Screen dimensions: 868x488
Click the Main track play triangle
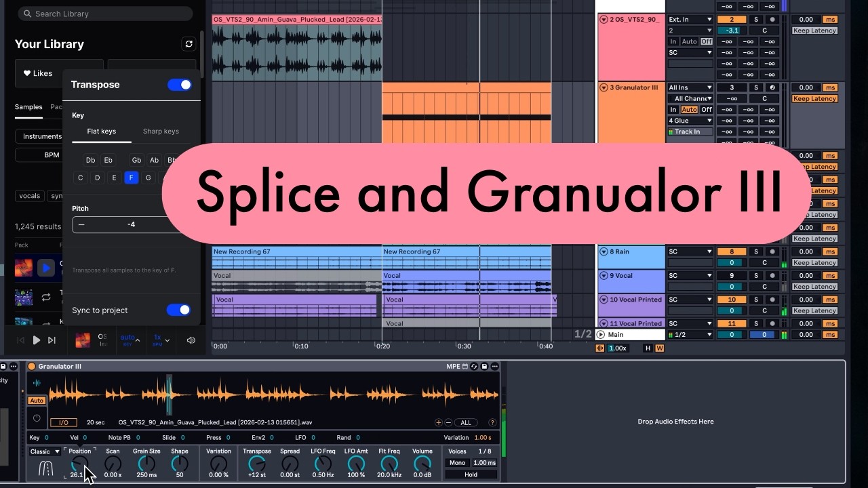point(601,335)
